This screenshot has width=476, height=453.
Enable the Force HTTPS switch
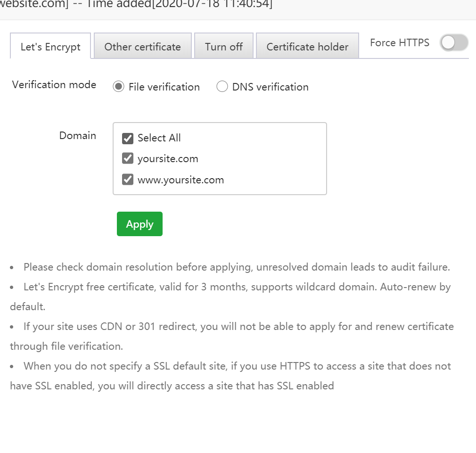(454, 43)
